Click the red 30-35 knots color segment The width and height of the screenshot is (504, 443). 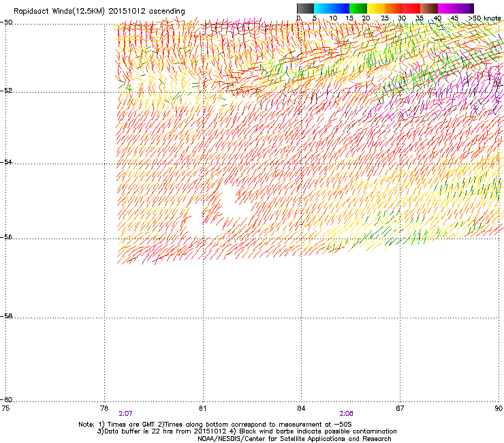[411, 8]
